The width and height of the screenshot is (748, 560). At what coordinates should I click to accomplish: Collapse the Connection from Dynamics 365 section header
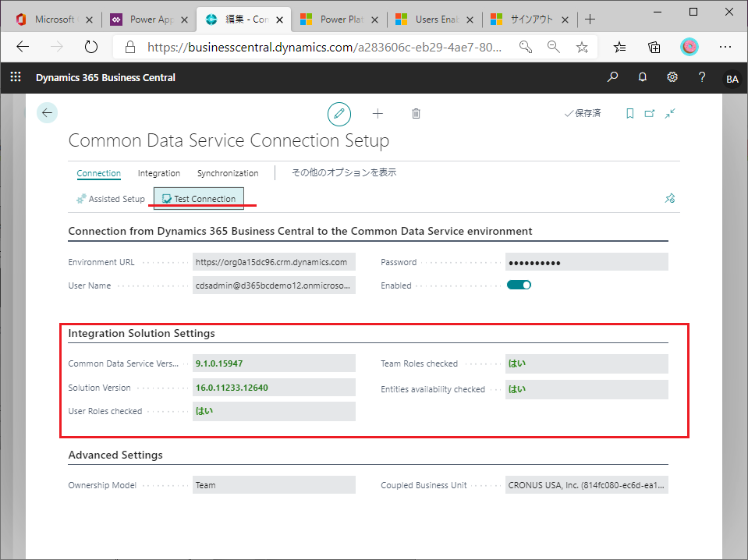(x=300, y=231)
